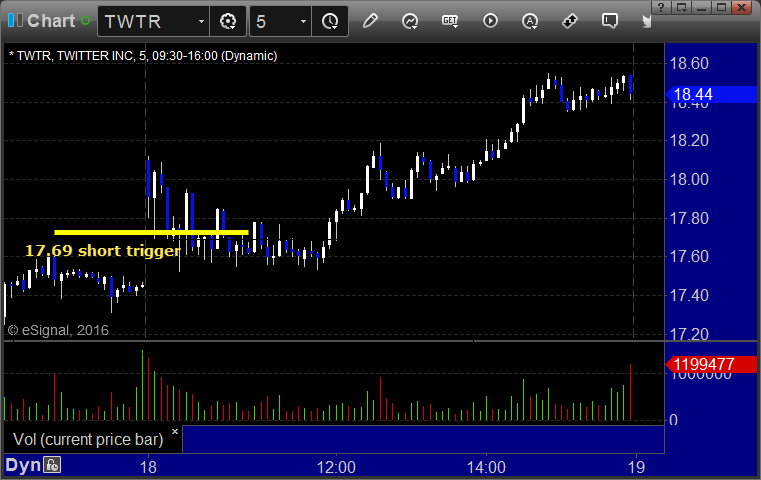
Task: Click the 1199477 volume value marker
Action: [x=711, y=364]
